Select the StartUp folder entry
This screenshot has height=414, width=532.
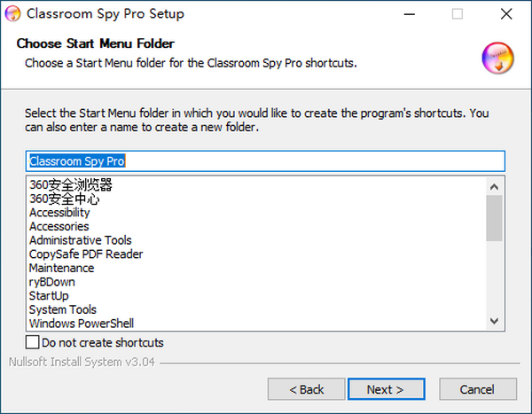pyautogui.click(x=49, y=295)
